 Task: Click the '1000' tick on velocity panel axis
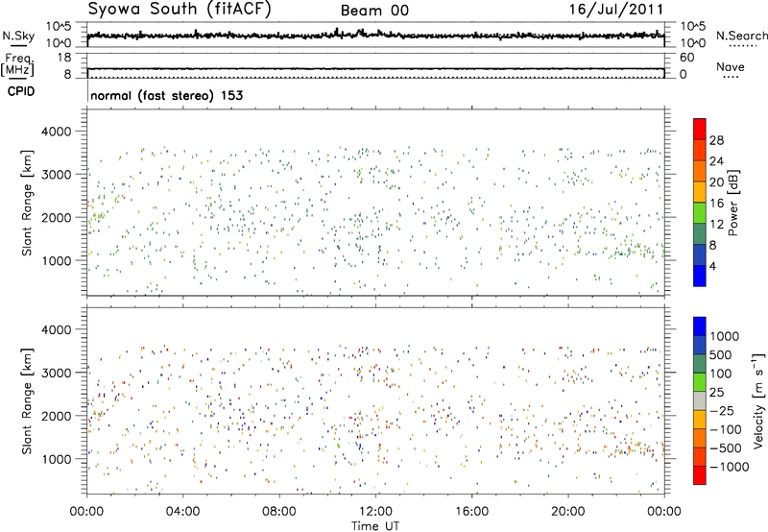click(56, 459)
